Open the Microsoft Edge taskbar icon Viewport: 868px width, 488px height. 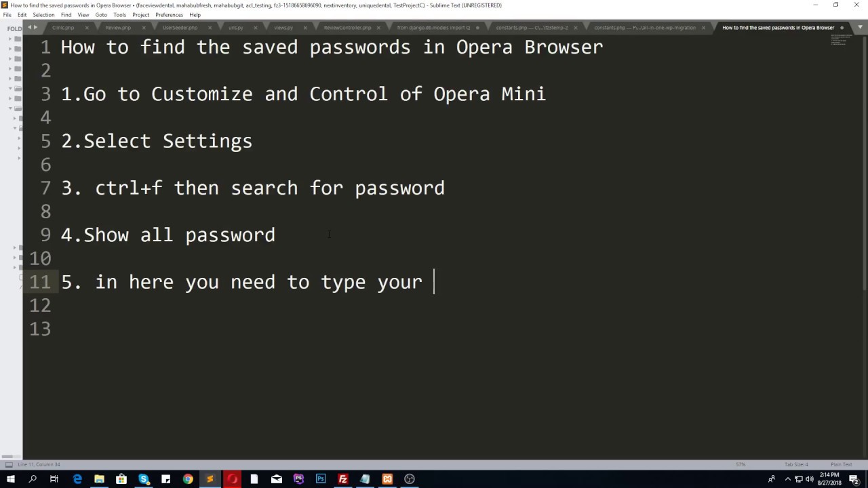(x=77, y=479)
